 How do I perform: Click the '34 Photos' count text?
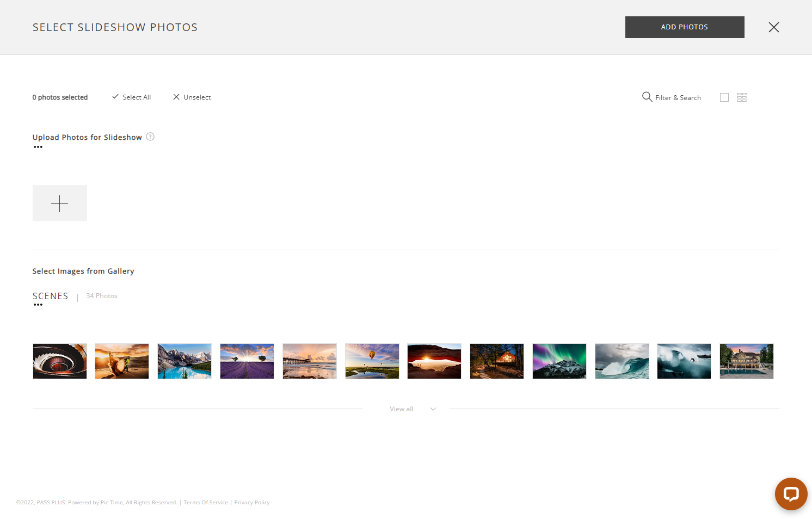coord(102,296)
